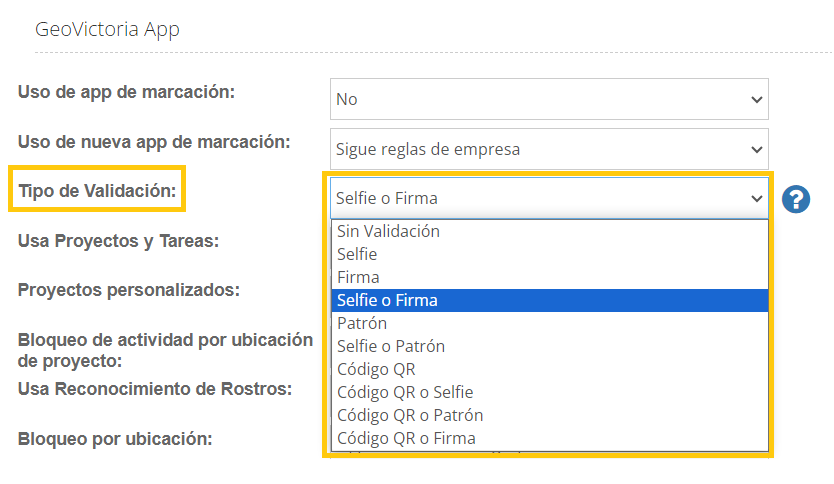Click the GeoVictoria App section heading
This screenshot has height=484, width=834.
pyautogui.click(x=107, y=29)
